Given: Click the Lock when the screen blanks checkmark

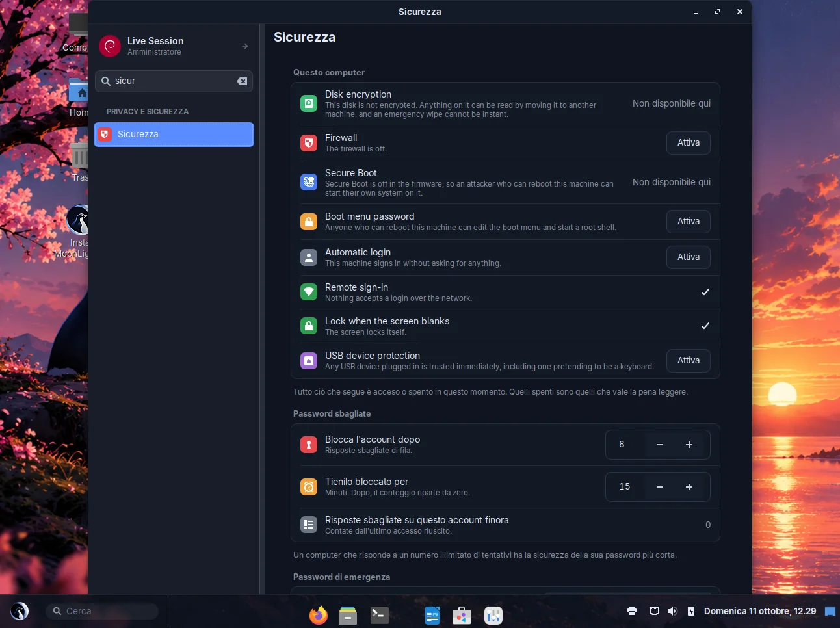Looking at the screenshot, I should pyautogui.click(x=705, y=326).
